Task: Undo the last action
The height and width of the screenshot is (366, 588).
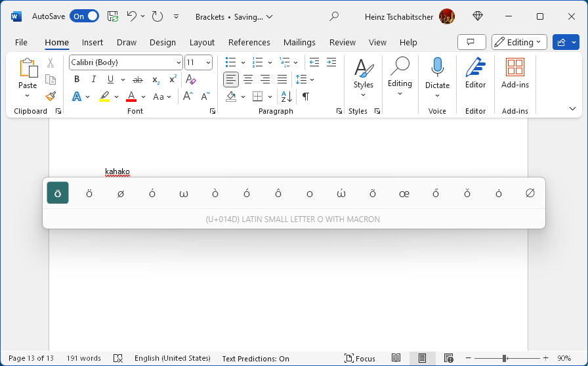Action: coord(131,16)
